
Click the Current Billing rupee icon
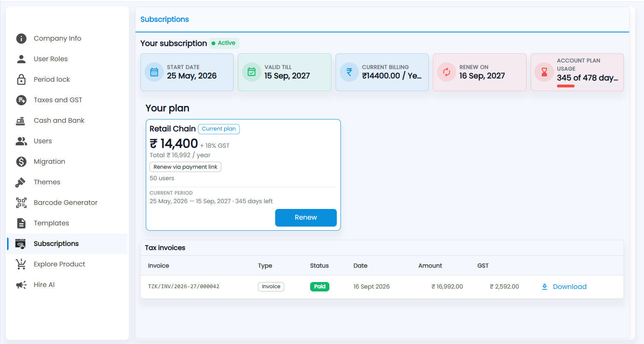pos(349,72)
